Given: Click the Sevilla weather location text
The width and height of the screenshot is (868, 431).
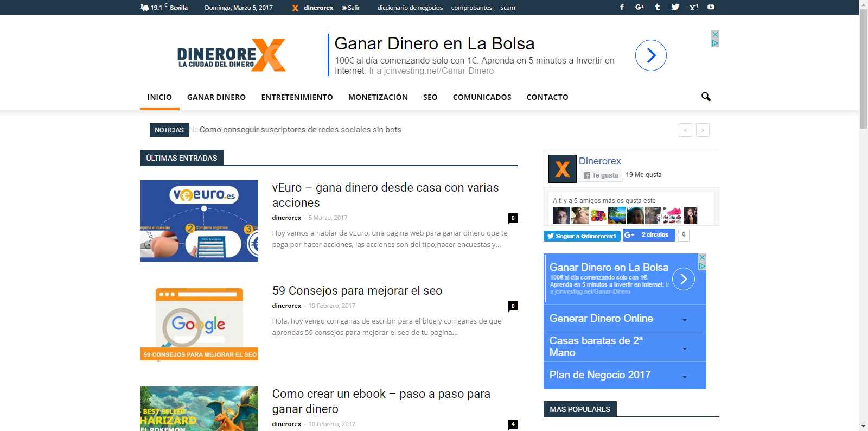Looking at the screenshot, I should click(x=178, y=8).
